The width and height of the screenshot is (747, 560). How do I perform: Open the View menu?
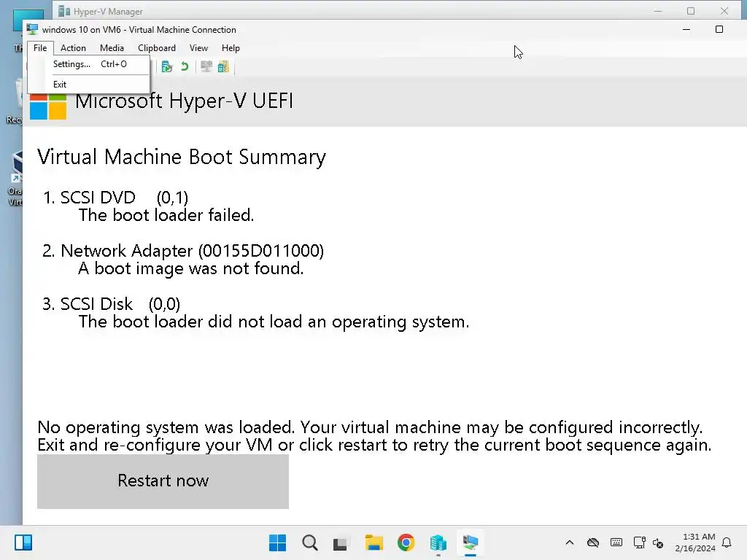click(x=198, y=48)
